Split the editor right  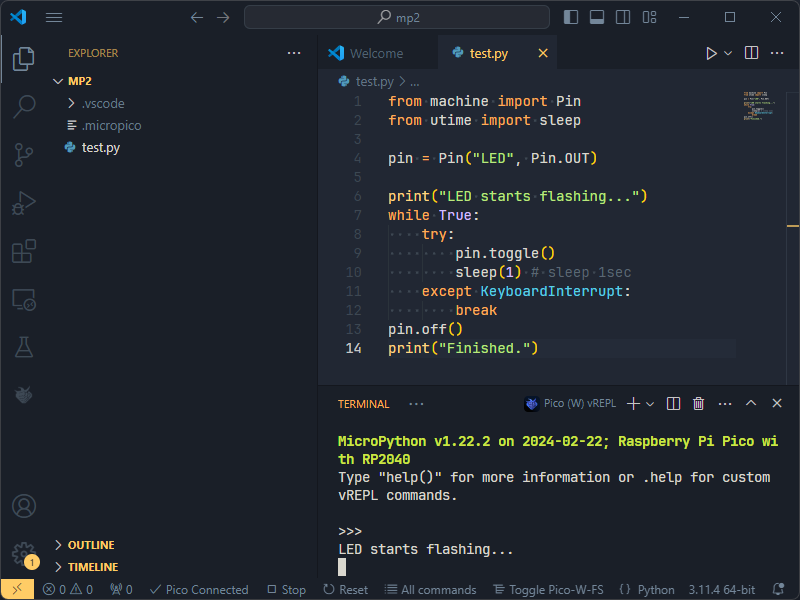(x=751, y=54)
